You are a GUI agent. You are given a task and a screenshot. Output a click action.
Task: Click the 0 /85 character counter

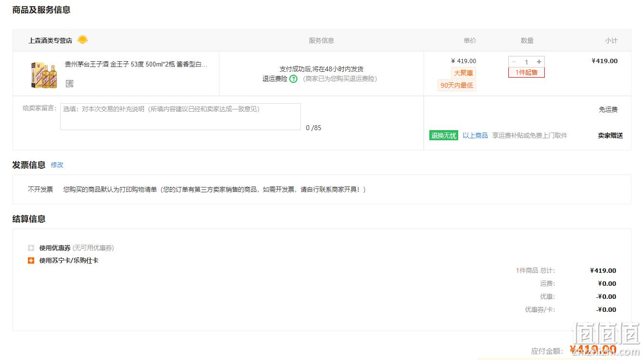click(x=313, y=128)
